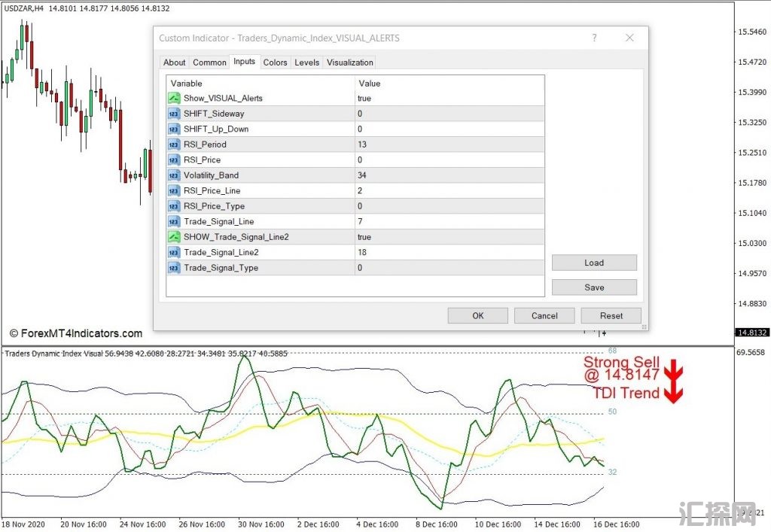
Task: Click the RSI_Period integer icon
Action: [174, 144]
